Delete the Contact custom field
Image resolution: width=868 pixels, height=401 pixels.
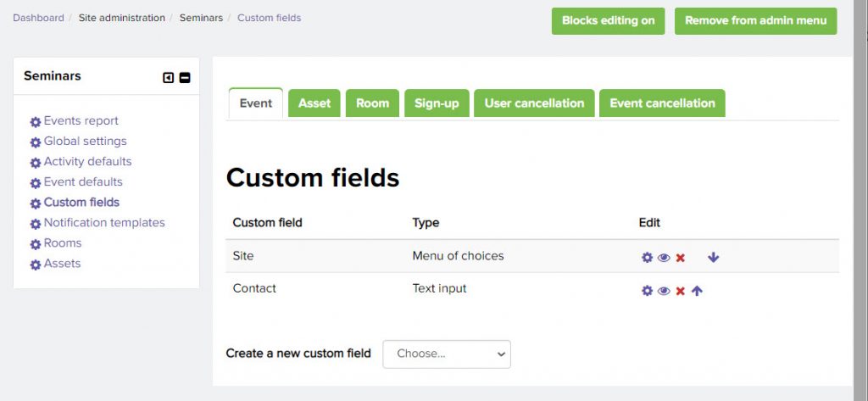tap(680, 291)
